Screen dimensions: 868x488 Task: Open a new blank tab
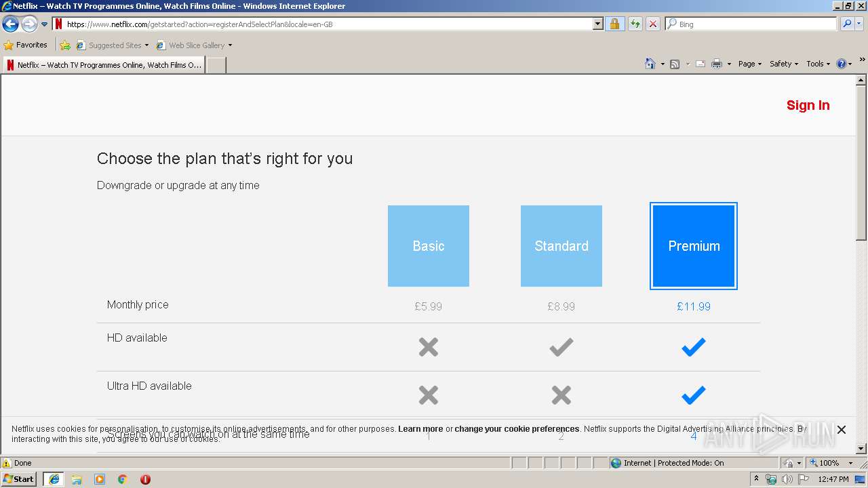(216, 65)
